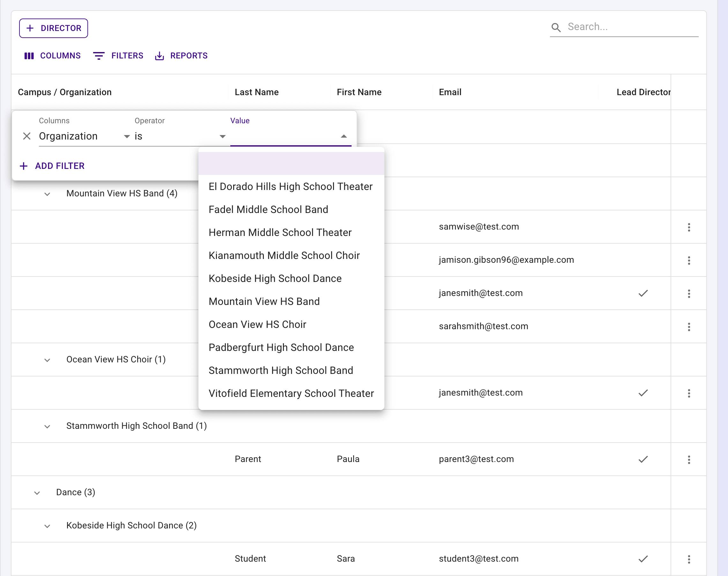Remove the Organization filter with X

coord(26,136)
